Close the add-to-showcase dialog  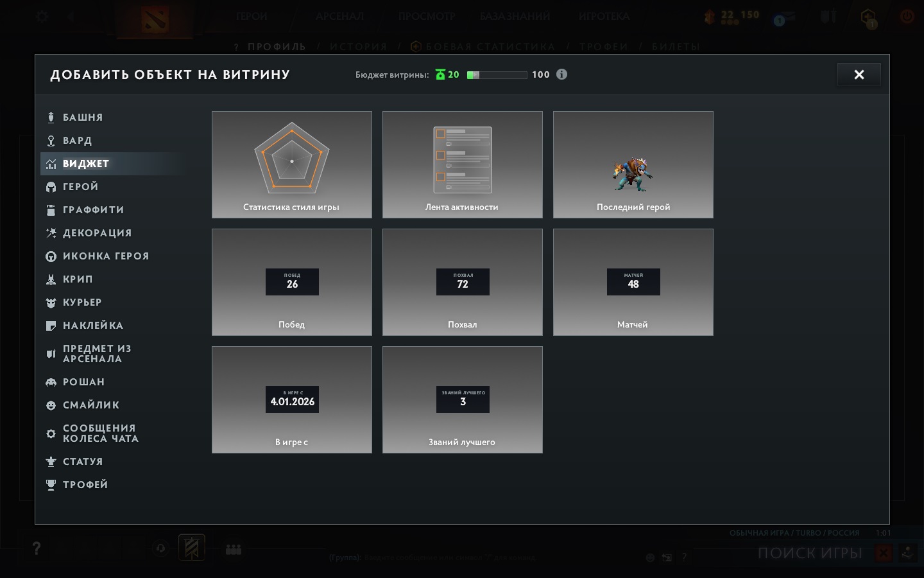pos(859,74)
